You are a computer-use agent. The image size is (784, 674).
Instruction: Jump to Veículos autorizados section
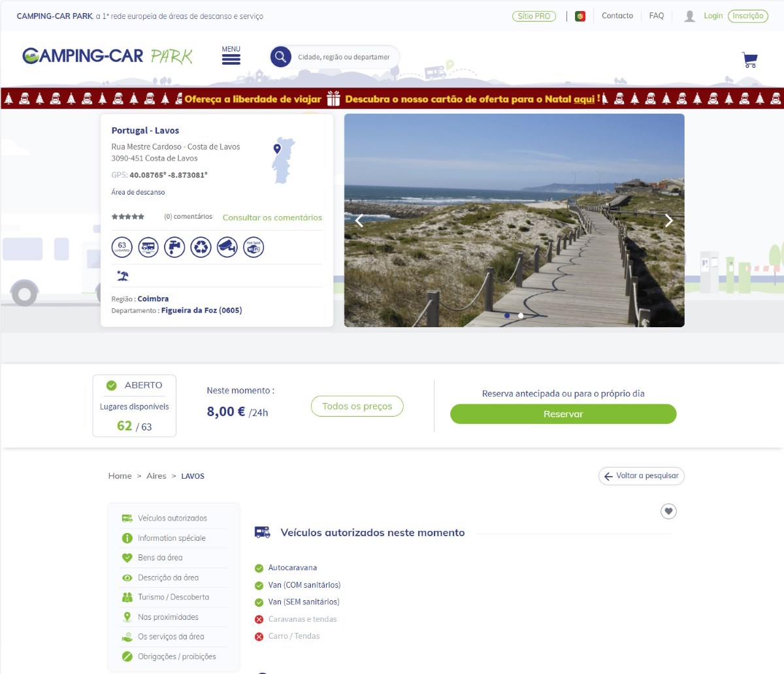pyautogui.click(x=172, y=518)
